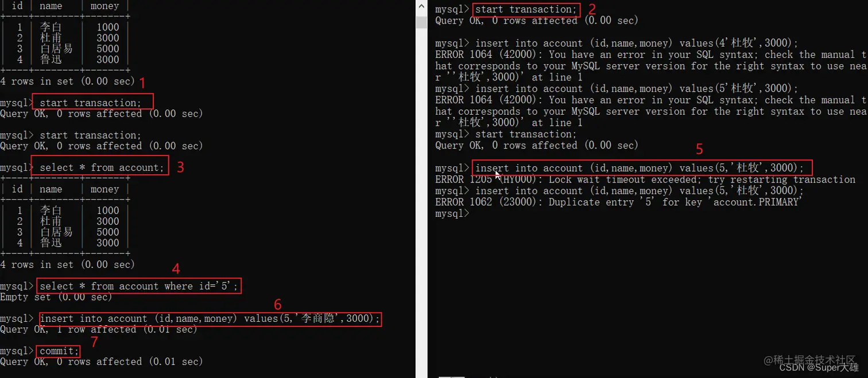868x378 pixels.
Task: Click the red annotation number 7
Action: point(95,342)
